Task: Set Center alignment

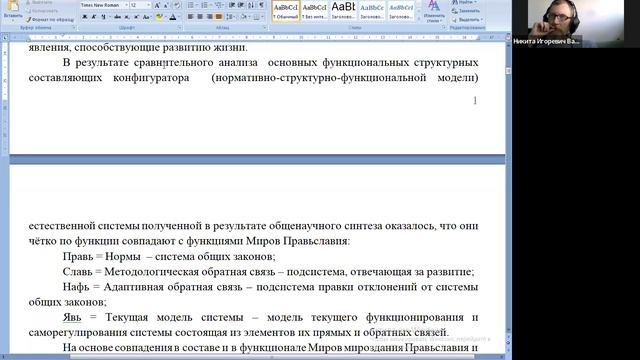Action: point(200,17)
